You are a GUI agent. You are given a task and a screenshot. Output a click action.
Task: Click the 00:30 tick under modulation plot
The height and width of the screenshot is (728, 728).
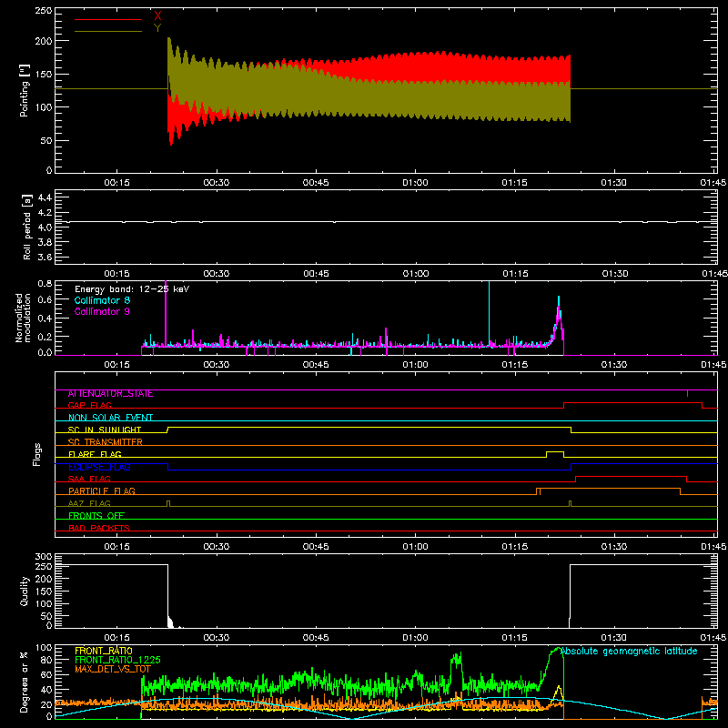tap(217, 365)
